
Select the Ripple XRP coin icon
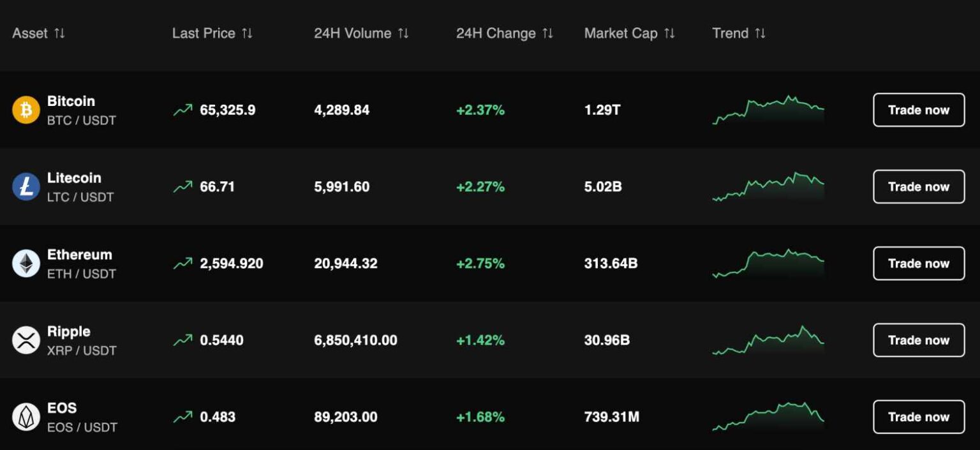coord(26,340)
